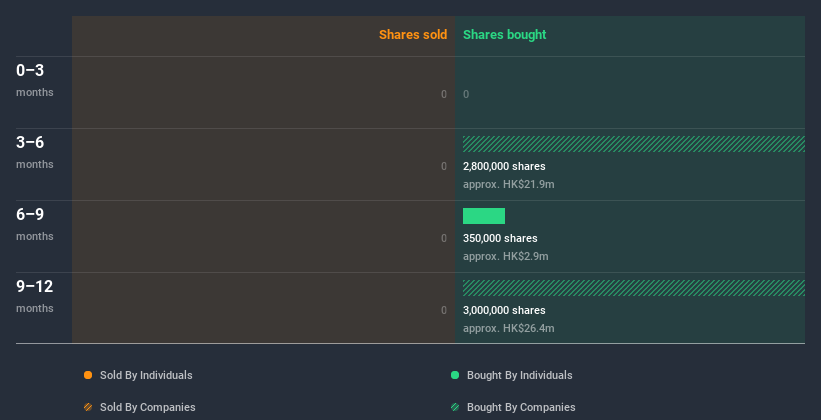The image size is (821, 420).
Task: Click the sold 0 value in 0–3 months row
Action: tap(444, 95)
